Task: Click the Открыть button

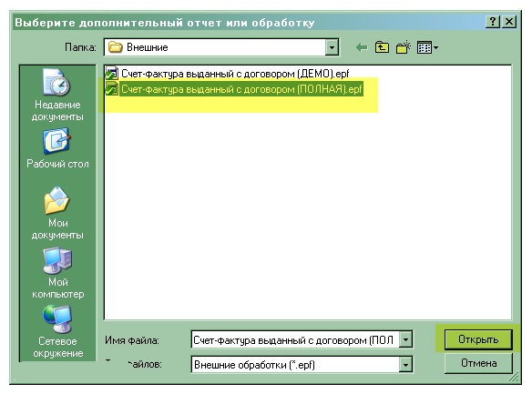Action: (x=478, y=339)
